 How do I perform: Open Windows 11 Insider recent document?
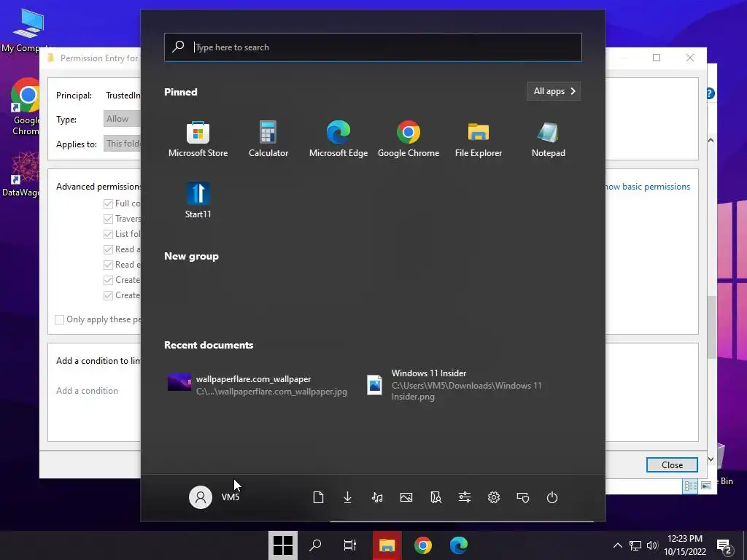[x=455, y=385]
